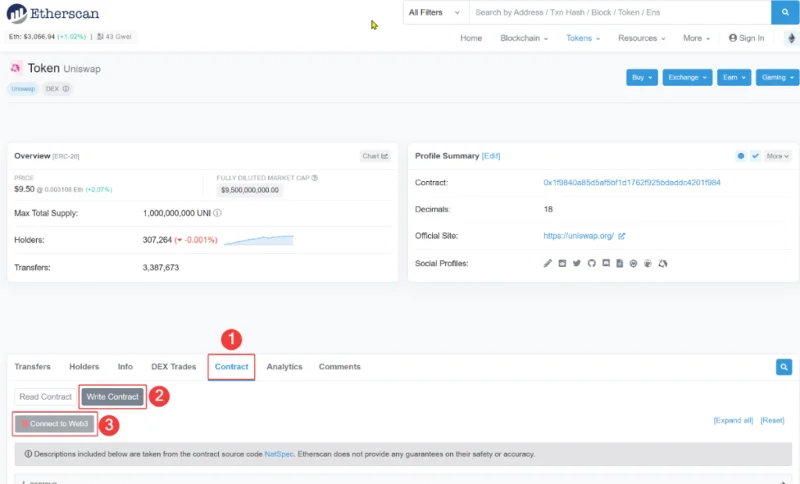Viewport: 800px width, 484px height.
Task: Focus the address search input field
Action: [x=620, y=12]
